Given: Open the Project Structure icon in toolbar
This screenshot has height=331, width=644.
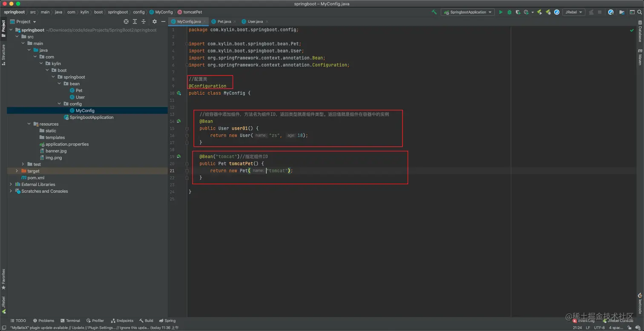Looking at the screenshot, I should [x=622, y=12].
